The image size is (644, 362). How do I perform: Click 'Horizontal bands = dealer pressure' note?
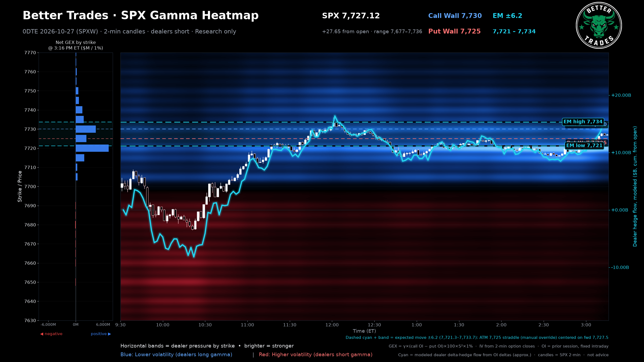pyautogui.click(x=207, y=346)
